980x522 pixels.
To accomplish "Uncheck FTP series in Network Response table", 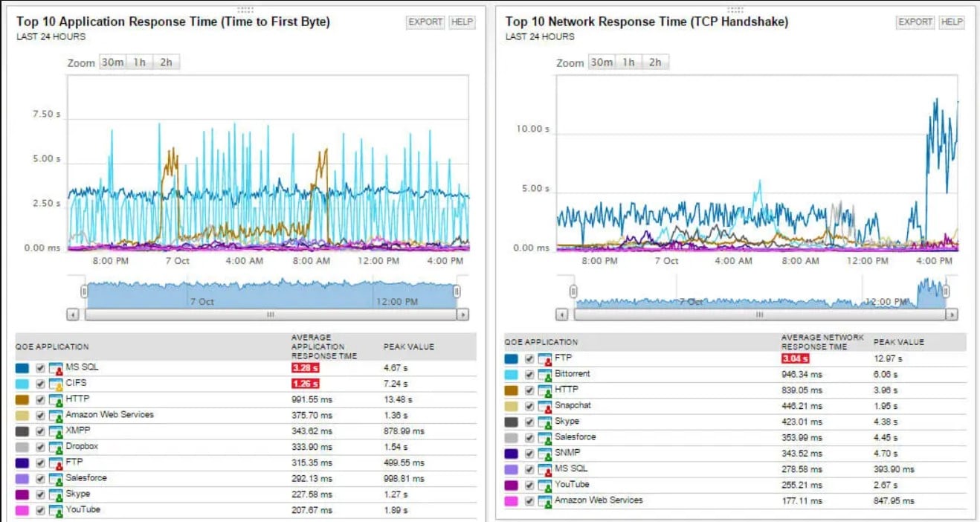I will tap(529, 358).
